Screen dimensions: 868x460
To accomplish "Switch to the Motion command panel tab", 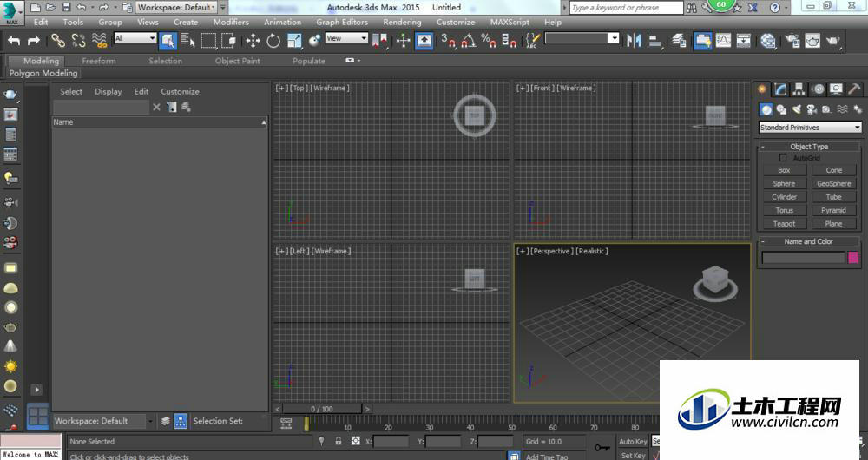I will [x=818, y=89].
